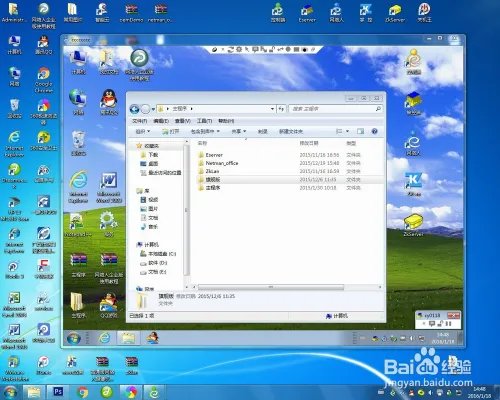Click the remote desktop Start orb
Viewport: 500px width, 400px height.
(73, 338)
